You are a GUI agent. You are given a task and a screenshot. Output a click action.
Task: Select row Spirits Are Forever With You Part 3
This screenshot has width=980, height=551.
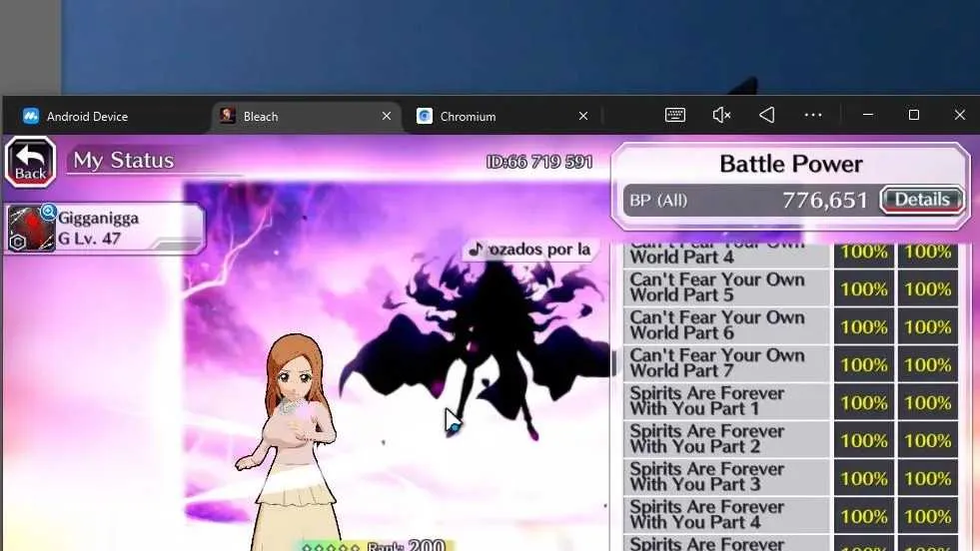[x=790, y=477]
